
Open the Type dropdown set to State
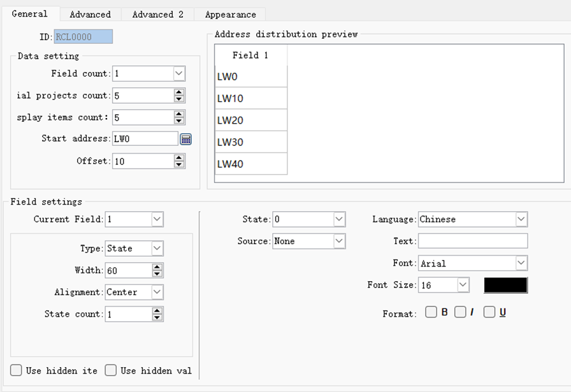(157, 249)
